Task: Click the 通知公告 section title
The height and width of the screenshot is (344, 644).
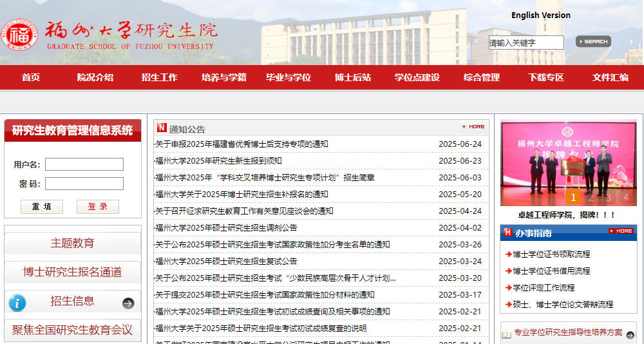Action: pos(187,129)
